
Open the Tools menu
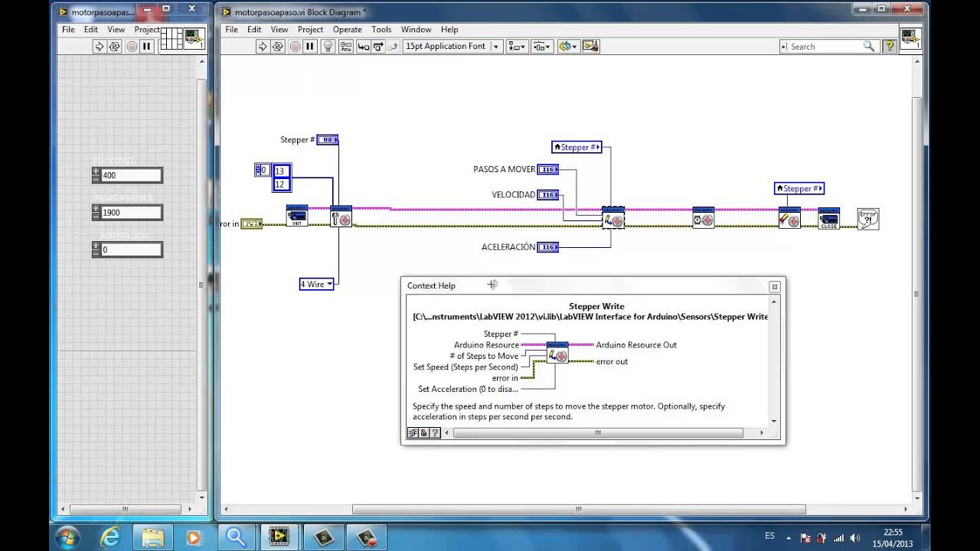coord(381,30)
